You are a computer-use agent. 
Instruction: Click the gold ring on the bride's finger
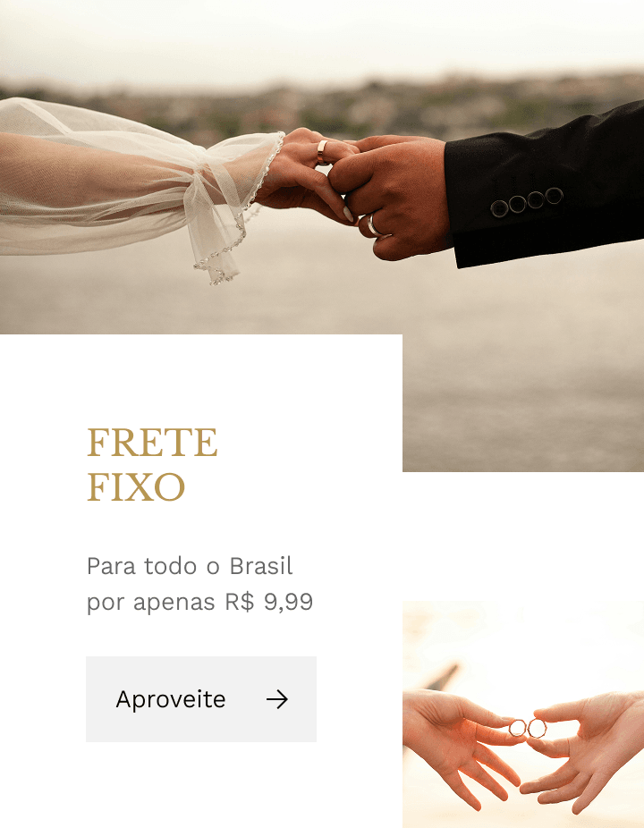click(x=322, y=152)
